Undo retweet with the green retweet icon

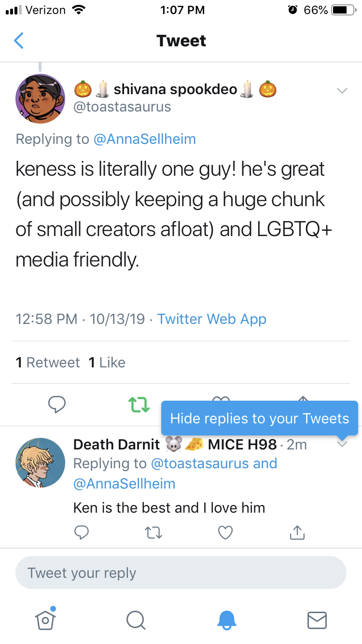pos(139,405)
